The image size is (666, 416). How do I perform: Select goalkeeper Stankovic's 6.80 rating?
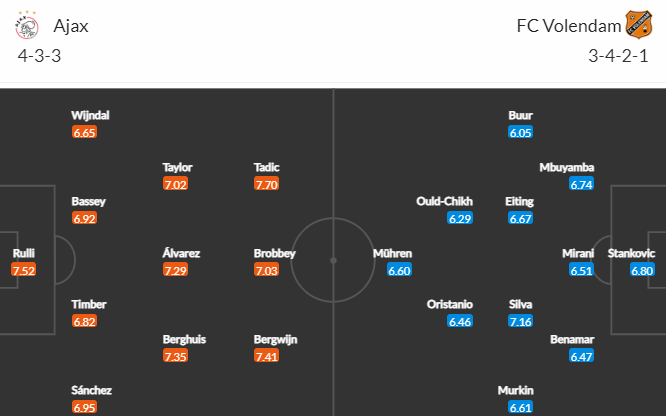(x=642, y=270)
